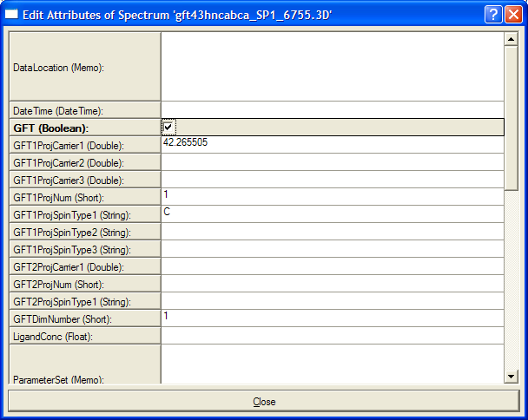Click the GFT2ProjSpinType1 value cell
528x420 pixels.
click(332, 301)
